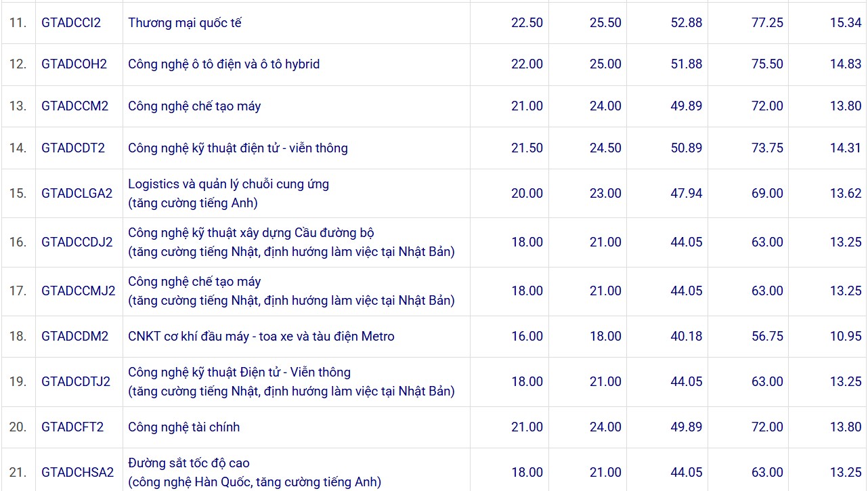This screenshot has height=491, width=868.
Task: Click "Đường sắt tốc độ cao" program name
Action: (189, 463)
